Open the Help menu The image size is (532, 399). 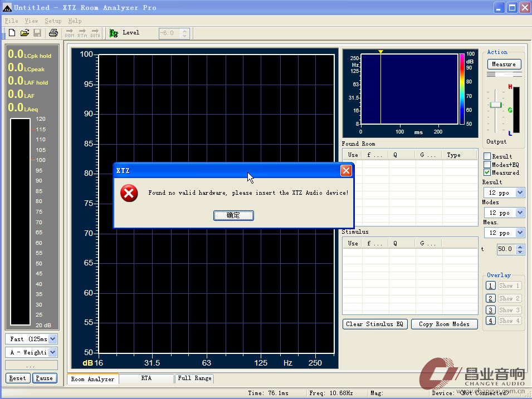point(75,21)
